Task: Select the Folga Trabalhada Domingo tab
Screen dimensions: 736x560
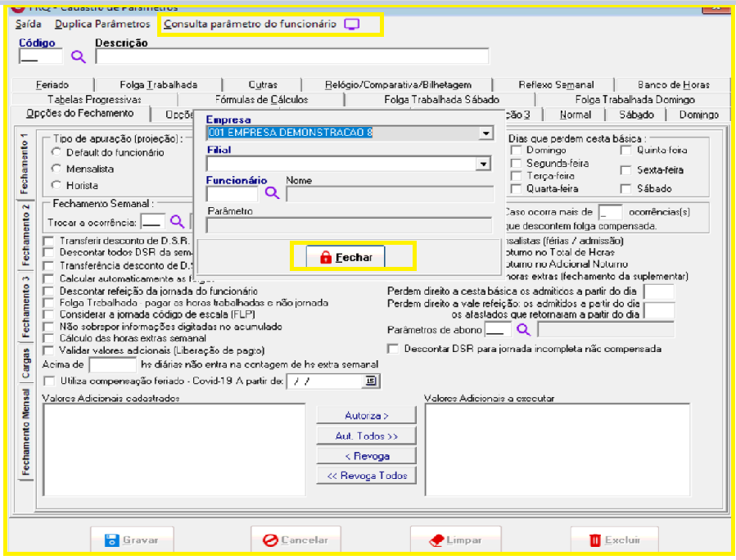Action: [634, 100]
